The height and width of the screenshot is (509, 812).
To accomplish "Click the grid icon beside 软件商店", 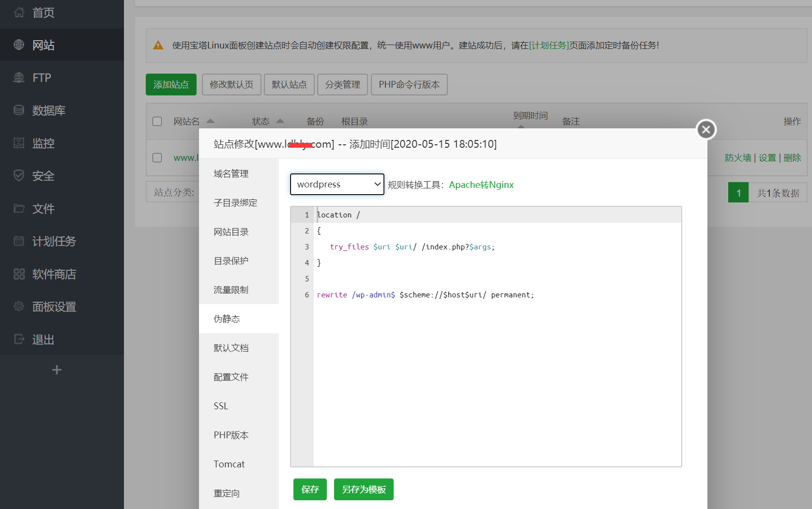I will [19, 274].
